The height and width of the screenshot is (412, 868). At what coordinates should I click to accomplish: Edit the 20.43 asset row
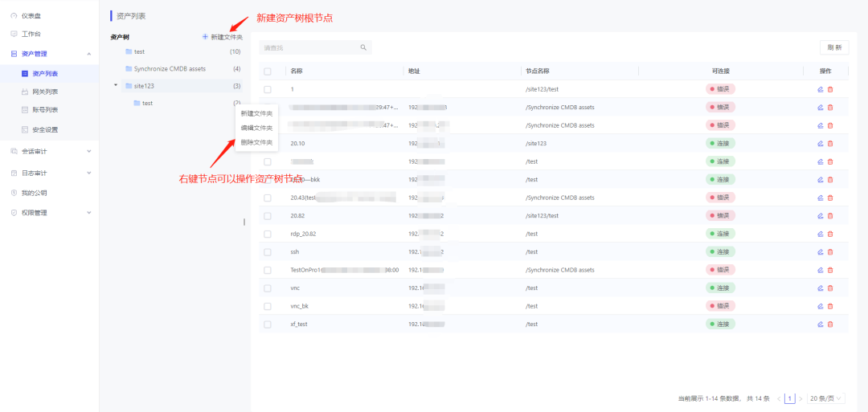821,198
